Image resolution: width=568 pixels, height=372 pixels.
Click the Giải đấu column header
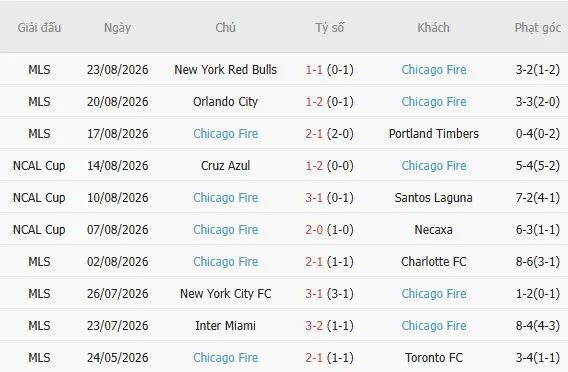coord(39,28)
